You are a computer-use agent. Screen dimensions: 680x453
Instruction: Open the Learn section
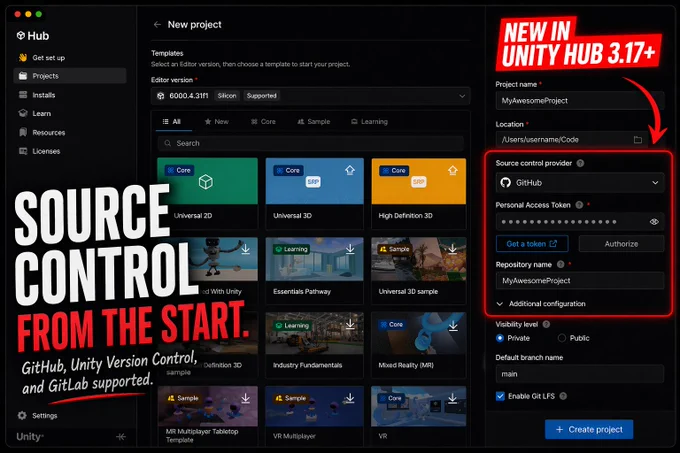[69, 114]
